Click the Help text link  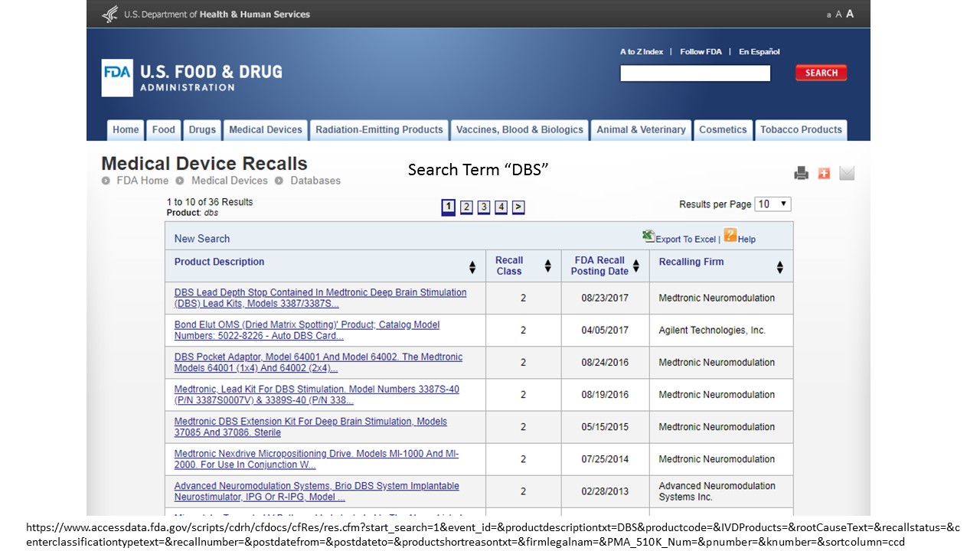(x=746, y=240)
